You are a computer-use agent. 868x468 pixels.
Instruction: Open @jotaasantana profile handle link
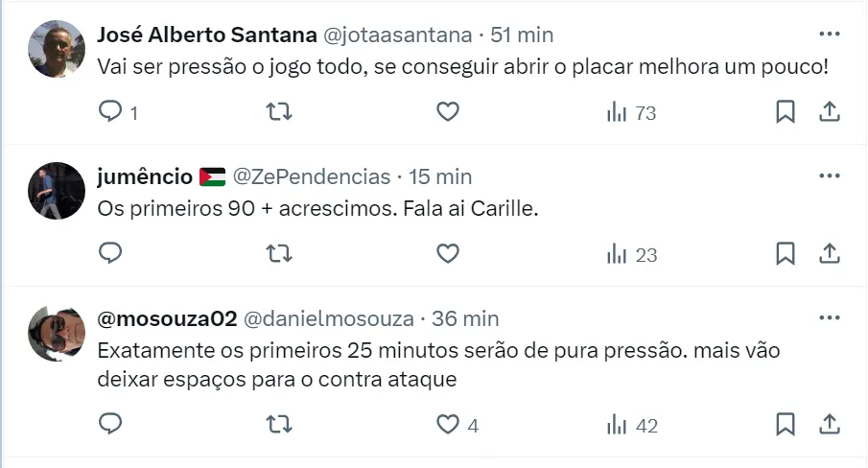[x=397, y=35]
